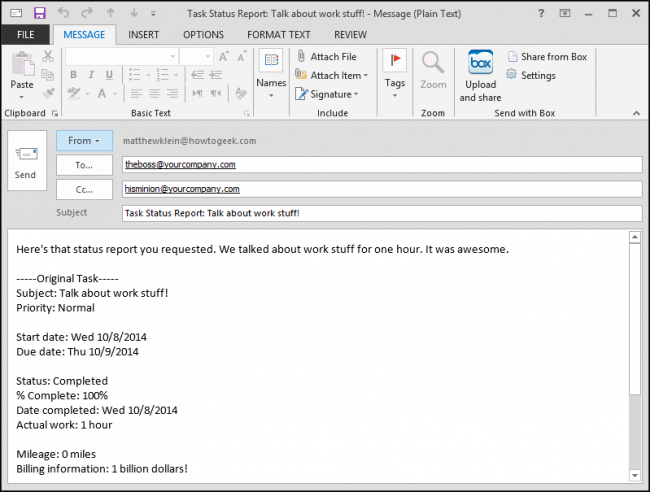Click Share from Box button
The image size is (650, 492).
pyautogui.click(x=547, y=57)
